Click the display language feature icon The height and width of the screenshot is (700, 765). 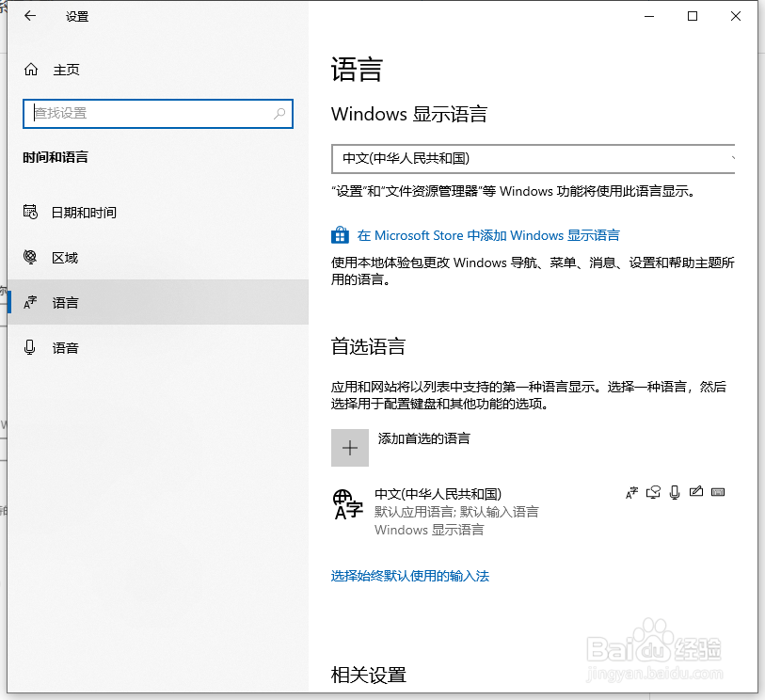[x=631, y=493]
